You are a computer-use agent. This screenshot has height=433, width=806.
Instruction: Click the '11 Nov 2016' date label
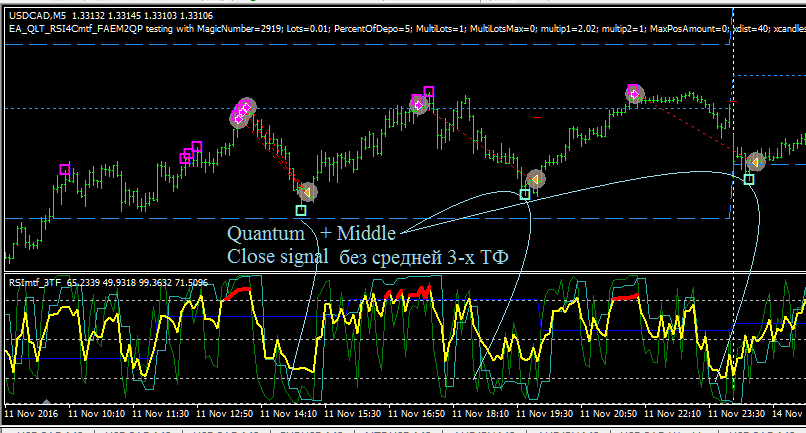(31, 413)
